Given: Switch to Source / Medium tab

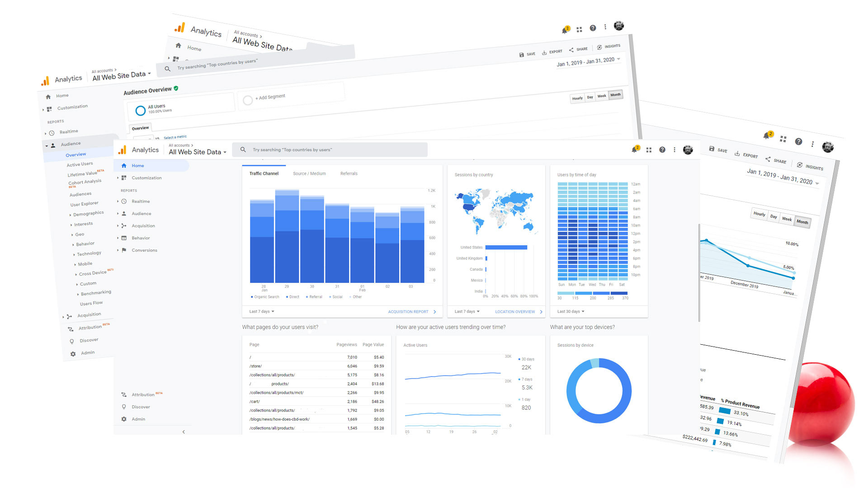Looking at the screenshot, I should (309, 174).
